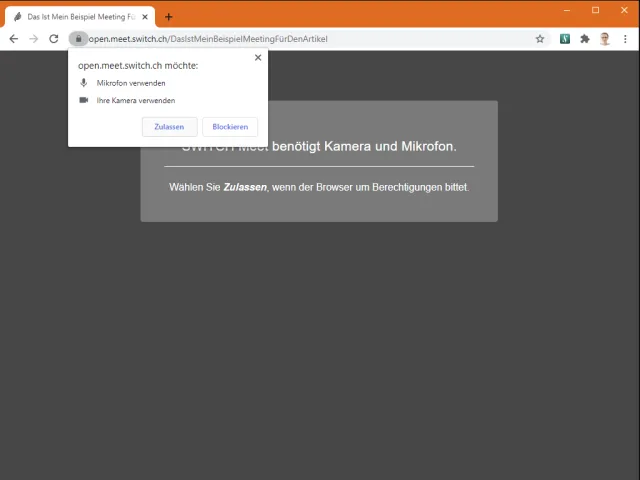Click the 'Mikrofon verwenden' text

click(x=131, y=83)
